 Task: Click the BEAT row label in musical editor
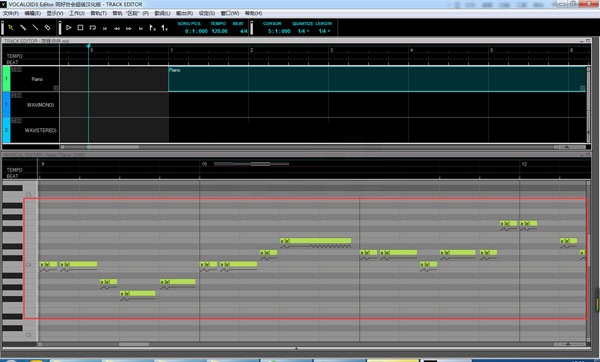(x=12, y=176)
